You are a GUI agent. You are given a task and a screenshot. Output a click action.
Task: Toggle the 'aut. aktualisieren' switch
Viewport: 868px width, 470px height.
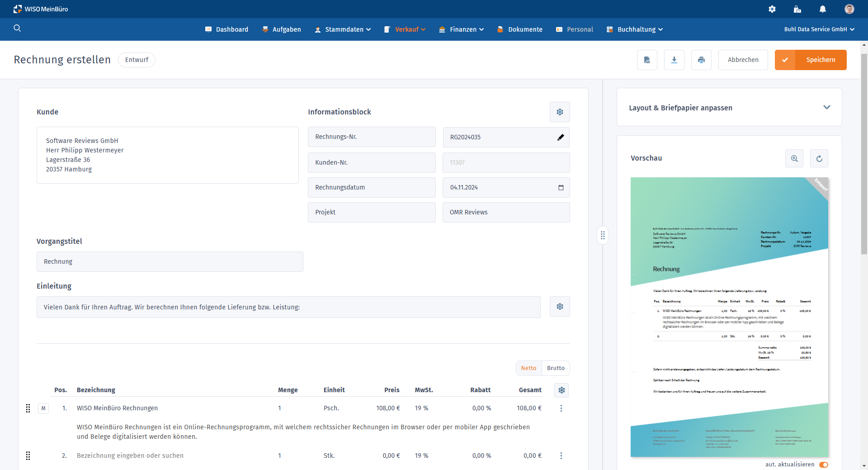point(824,465)
